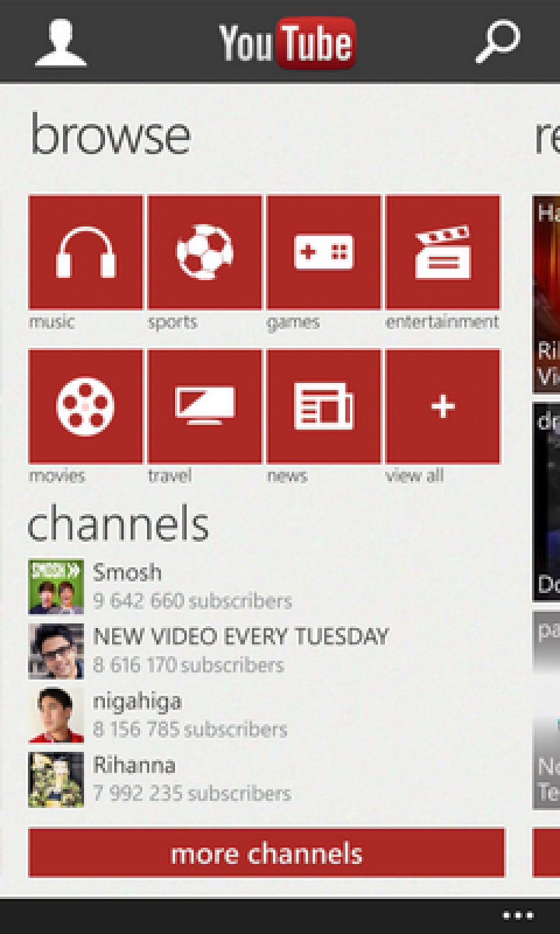Select the browse section heading
This screenshot has height=934, width=560.
[x=110, y=135]
